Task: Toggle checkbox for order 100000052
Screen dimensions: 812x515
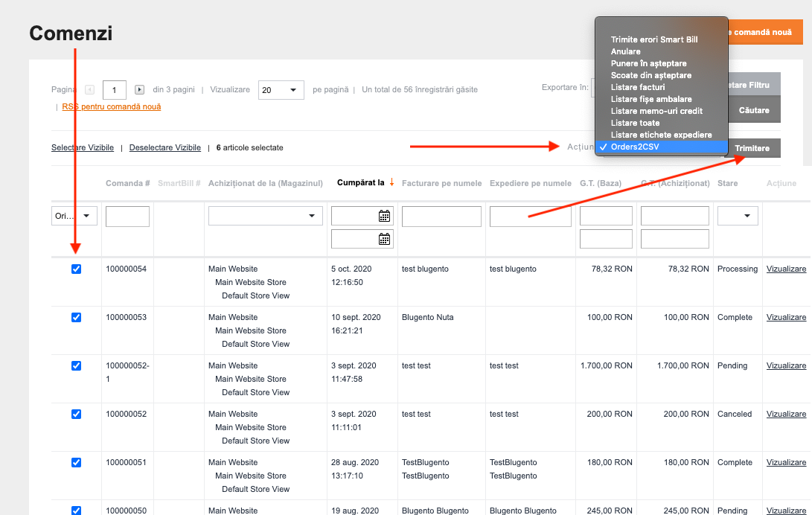Action: 76,414
